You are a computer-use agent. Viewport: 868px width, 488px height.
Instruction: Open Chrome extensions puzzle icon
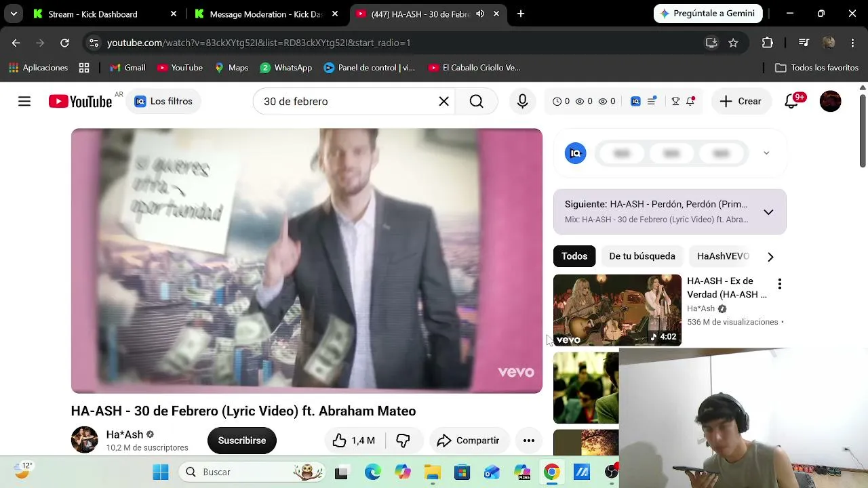(768, 43)
